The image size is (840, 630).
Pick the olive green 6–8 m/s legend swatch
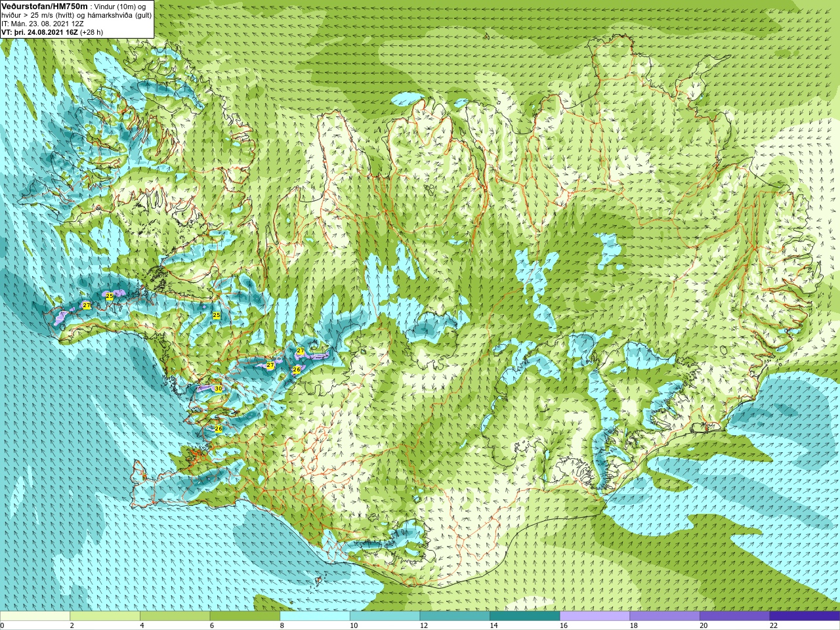point(245,616)
